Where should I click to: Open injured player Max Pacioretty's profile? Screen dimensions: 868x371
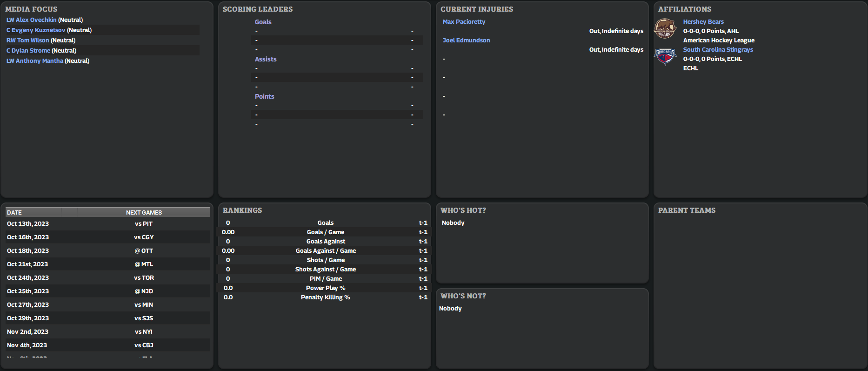(x=464, y=22)
